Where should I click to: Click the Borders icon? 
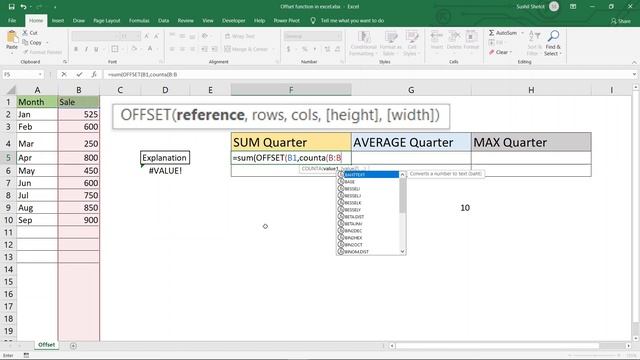point(115,49)
